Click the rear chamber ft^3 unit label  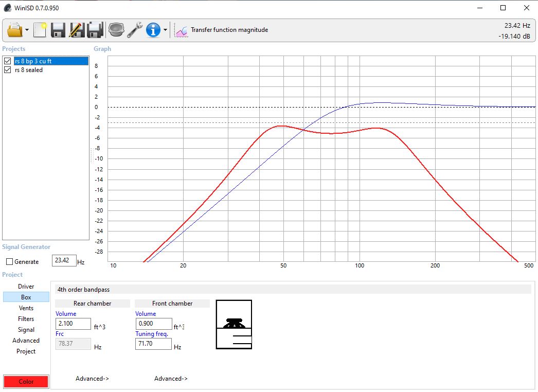(99, 327)
